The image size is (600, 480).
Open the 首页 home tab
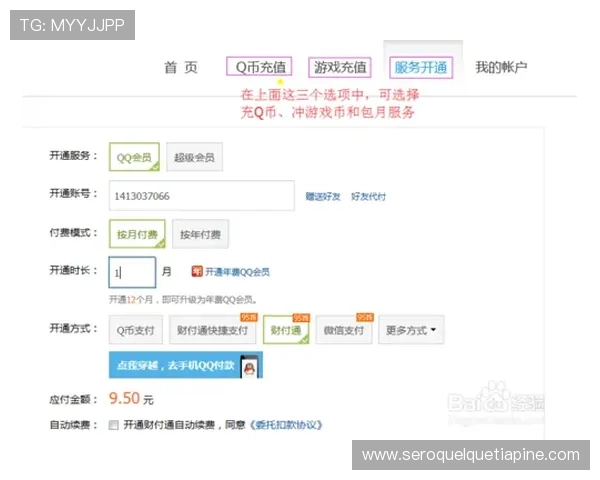181,68
